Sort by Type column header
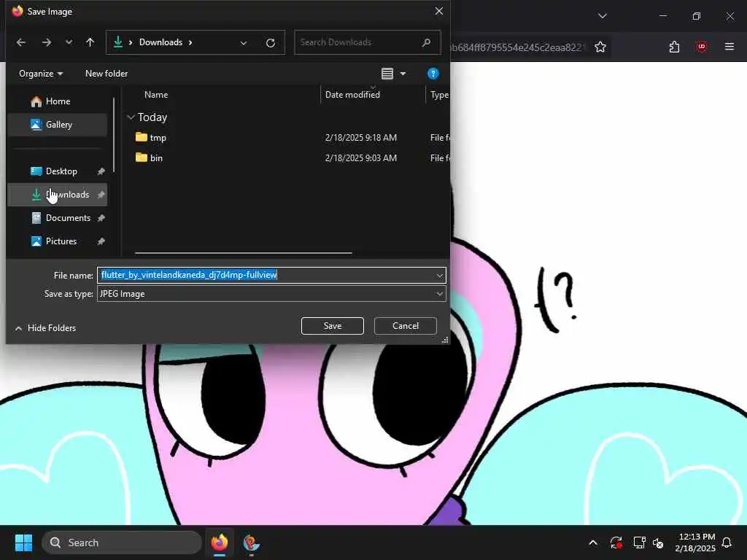Screen dimensions: 747x560 [x=439, y=94]
